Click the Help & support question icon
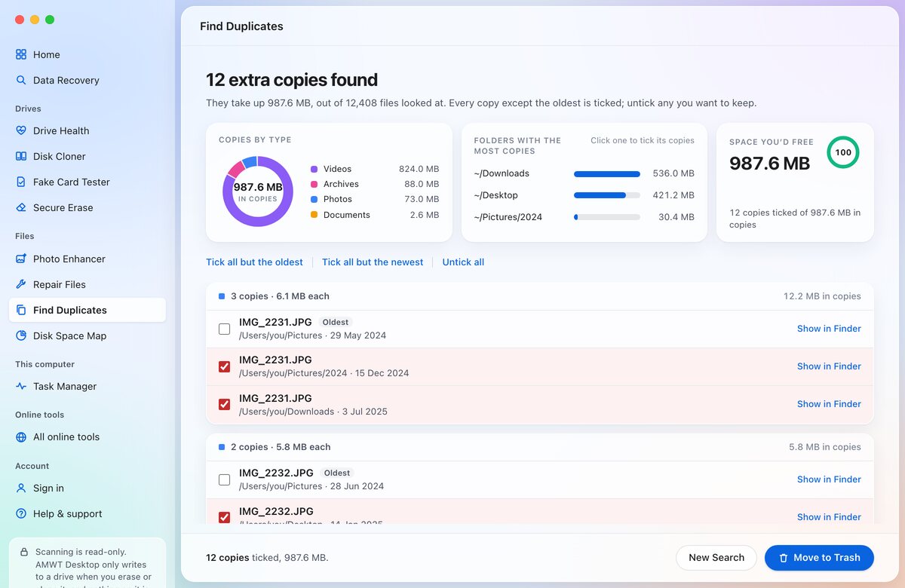Image resolution: width=905 pixels, height=588 pixels. tap(21, 513)
